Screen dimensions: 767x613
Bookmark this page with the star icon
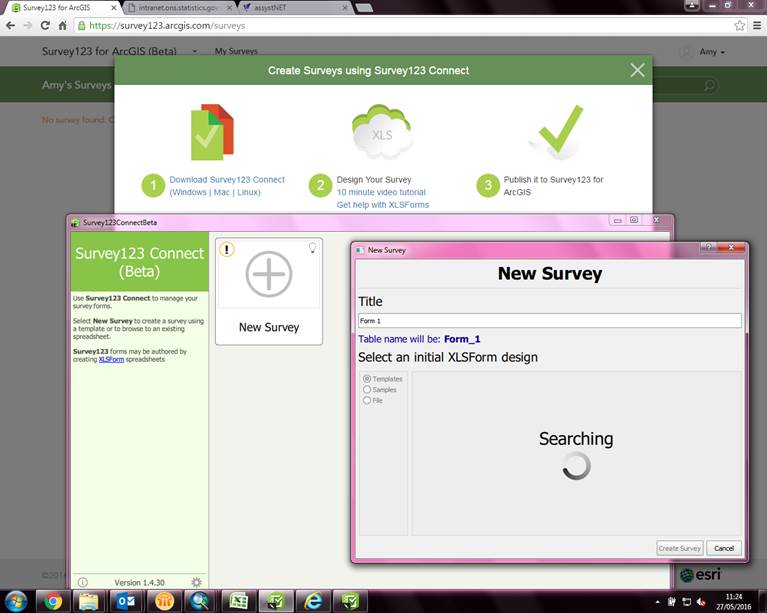(740, 25)
